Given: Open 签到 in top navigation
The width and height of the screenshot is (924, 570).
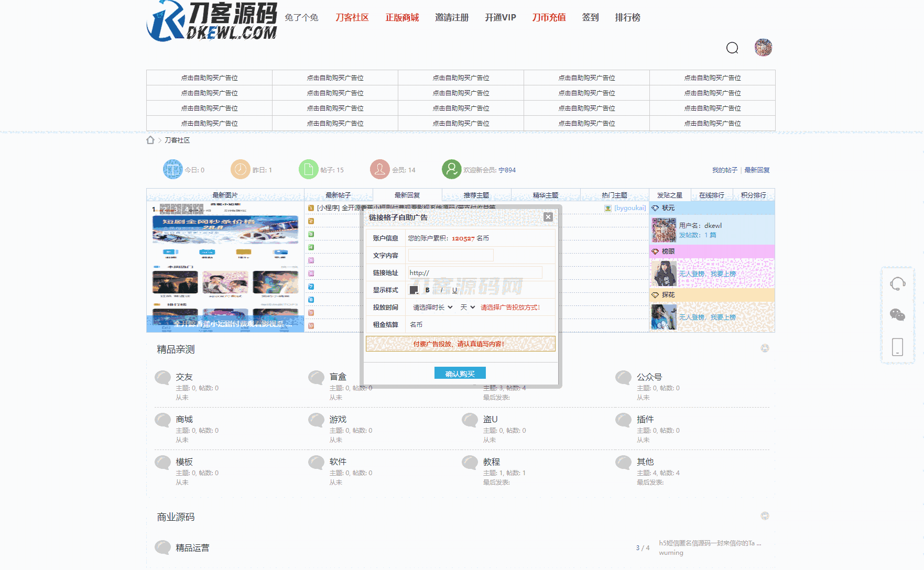Looking at the screenshot, I should [x=590, y=17].
